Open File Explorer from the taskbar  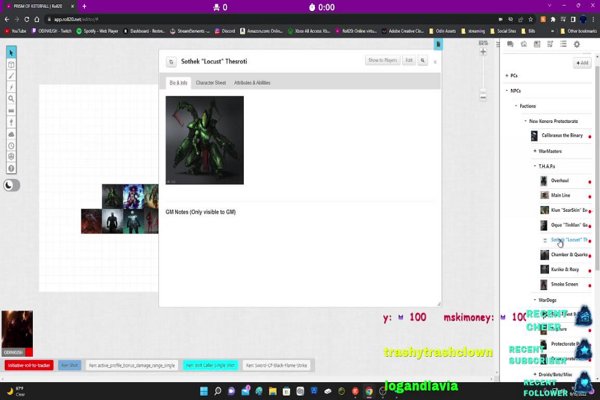click(272, 391)
